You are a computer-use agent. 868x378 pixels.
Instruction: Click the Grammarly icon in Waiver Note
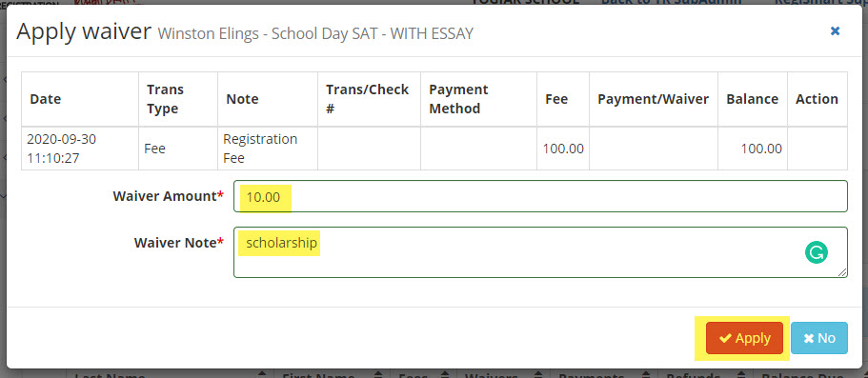coord(817,253)
